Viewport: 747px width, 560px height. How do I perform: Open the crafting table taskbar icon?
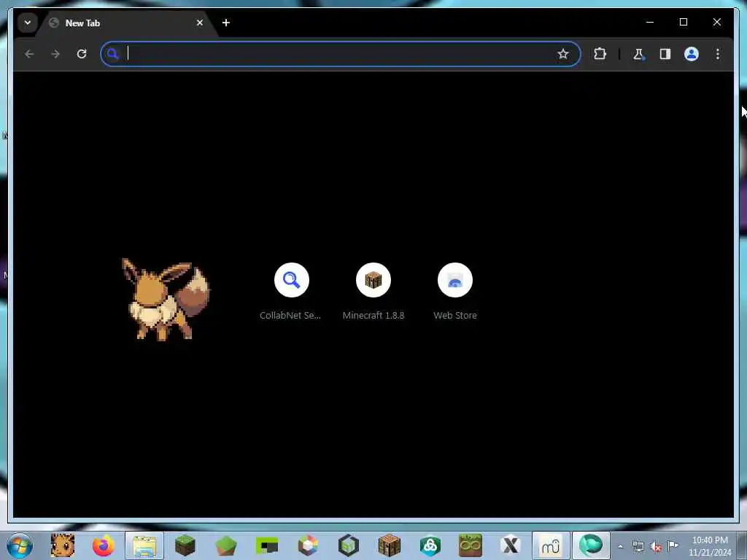[x=390, y=545]
